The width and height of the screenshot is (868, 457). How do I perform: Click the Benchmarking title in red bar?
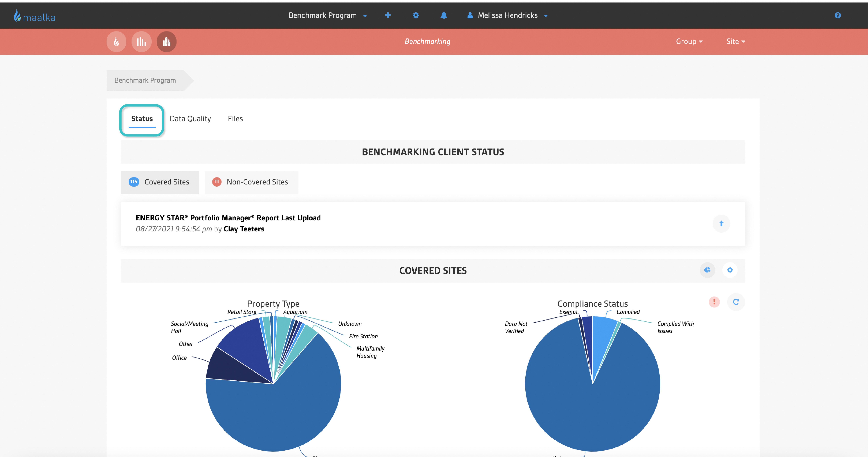427,42
